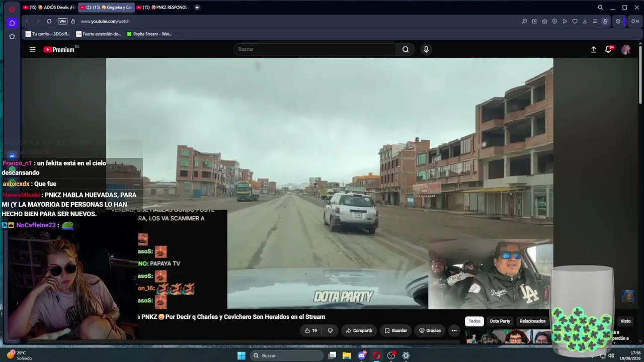Open File Explorer from taskbar
The height and width of the screenshot is (362, 644).
coord(347,355)
